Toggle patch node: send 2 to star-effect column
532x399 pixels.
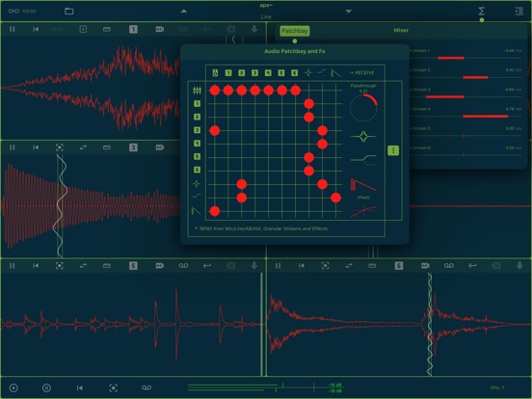[x=308, y=118]
